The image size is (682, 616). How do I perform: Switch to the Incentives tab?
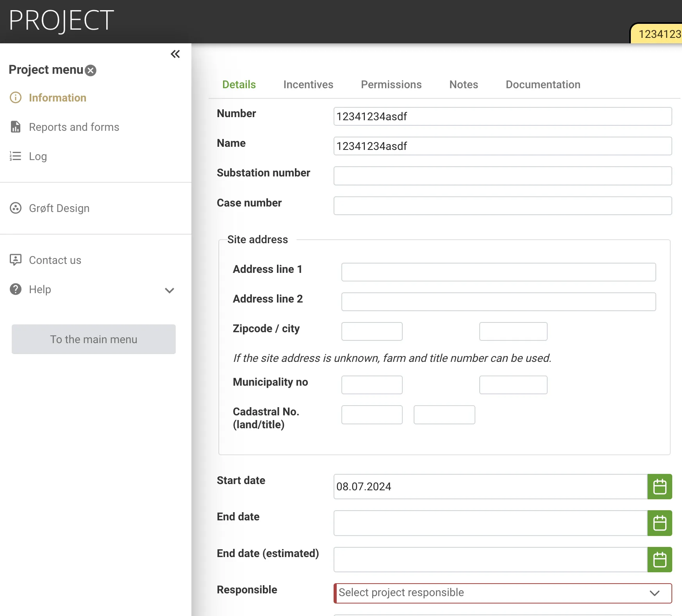(309, 84)
